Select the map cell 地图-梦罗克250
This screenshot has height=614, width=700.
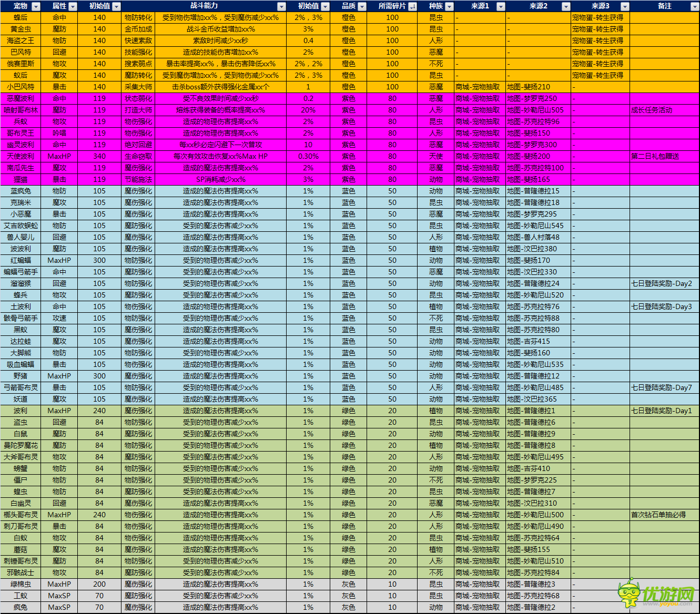pyautogui.click(x=539, y=98)
